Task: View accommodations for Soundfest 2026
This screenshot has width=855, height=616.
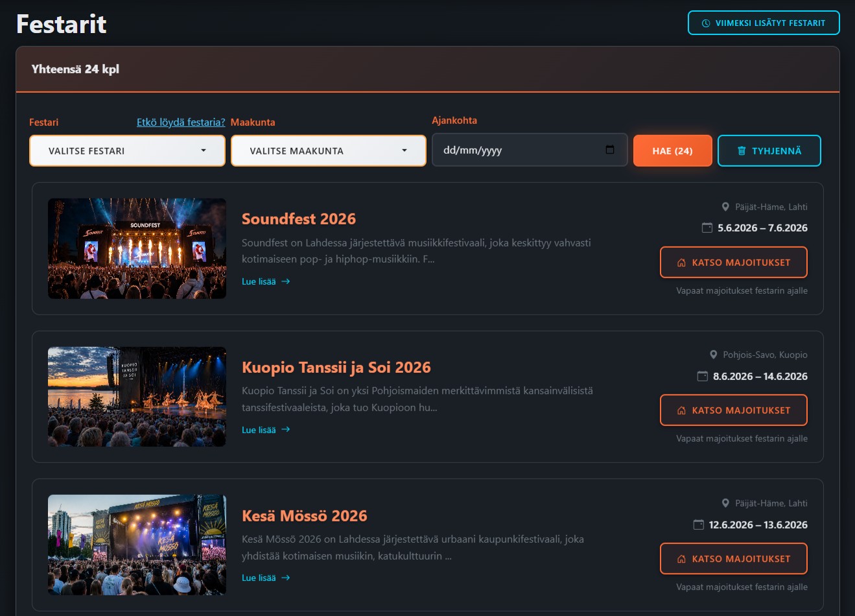Action: point(734,263)
